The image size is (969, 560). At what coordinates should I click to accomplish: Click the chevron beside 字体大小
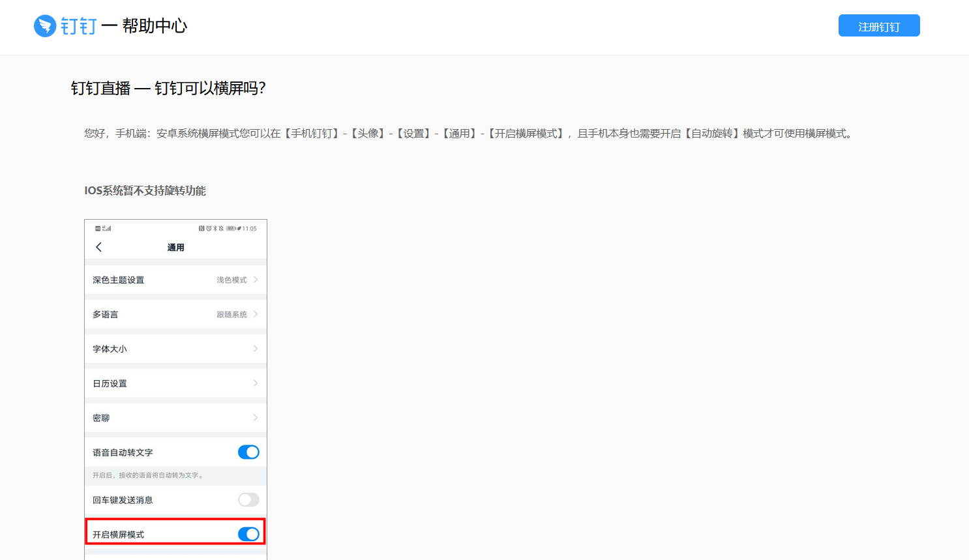pos(256,349)
